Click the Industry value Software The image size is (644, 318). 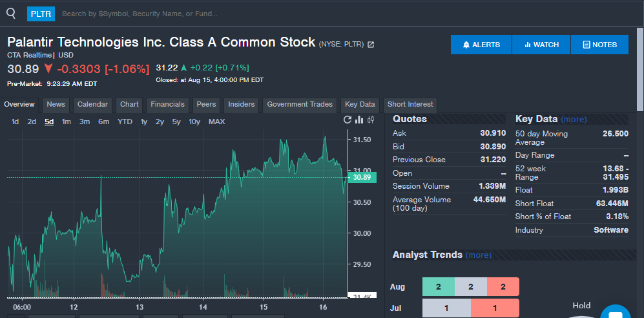pos(610,230)
